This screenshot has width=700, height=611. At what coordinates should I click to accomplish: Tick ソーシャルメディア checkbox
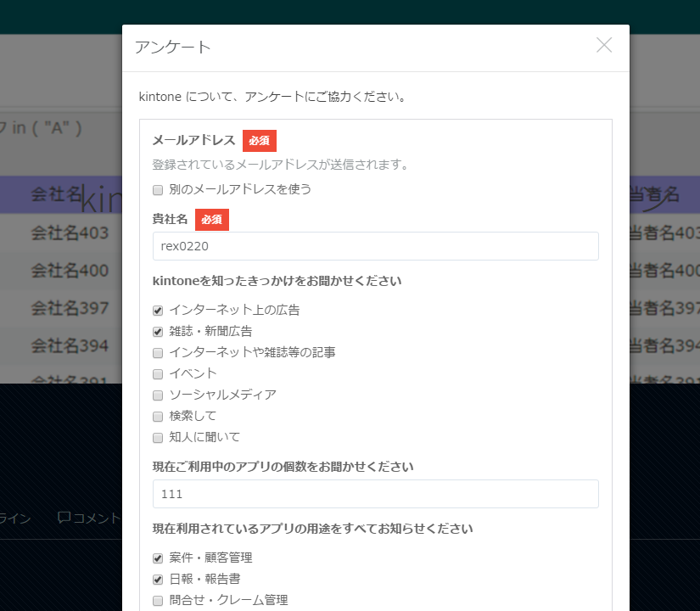tap(158, 395)
